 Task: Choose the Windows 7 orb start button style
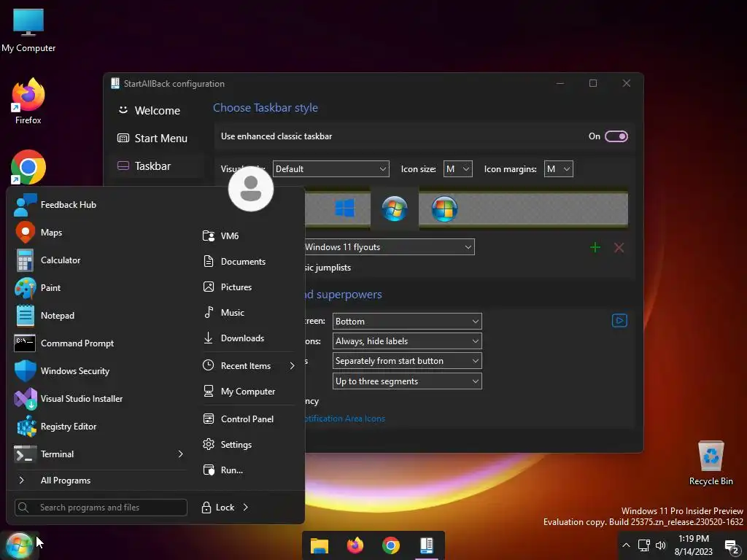[x=395, y=208]
